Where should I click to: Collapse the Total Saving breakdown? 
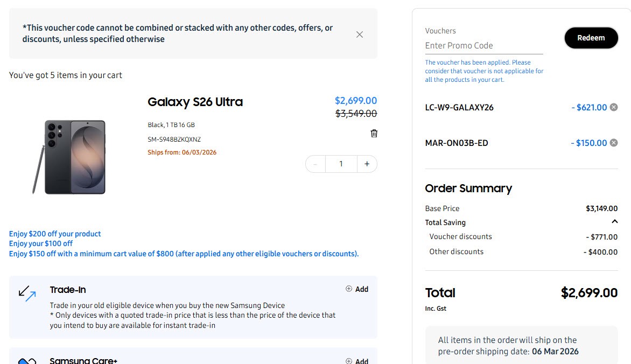click(614, 222)
